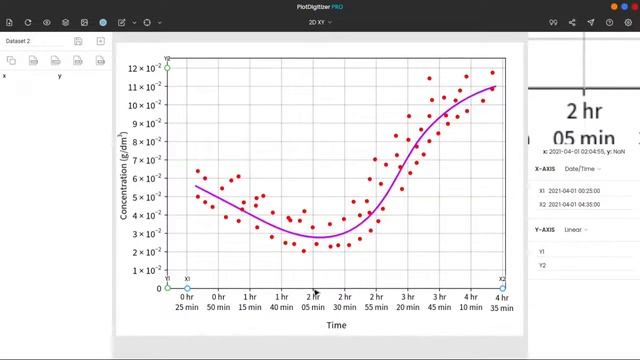The image size is (640, 360).
Task: Click the fourth file export icon
Action: [x=100, y=61]
